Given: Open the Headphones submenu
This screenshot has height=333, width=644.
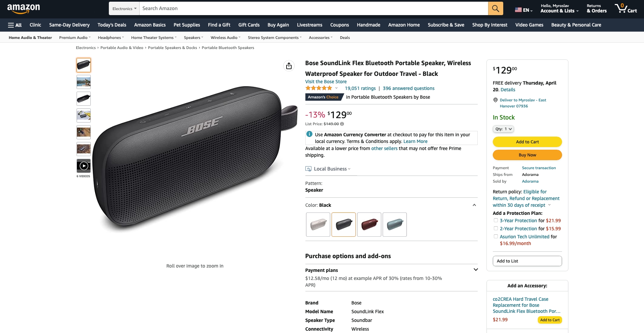Looking at the screenshot, I should [111, 38].
